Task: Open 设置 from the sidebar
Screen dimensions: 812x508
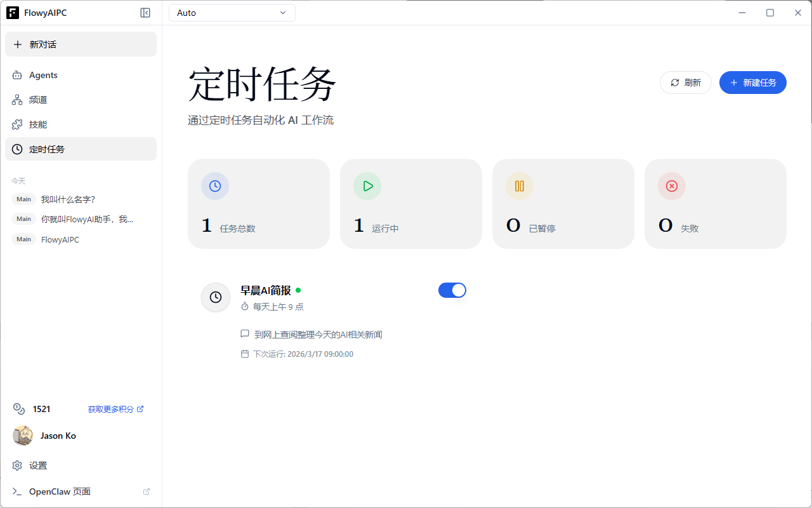Action: pos(38,465)
